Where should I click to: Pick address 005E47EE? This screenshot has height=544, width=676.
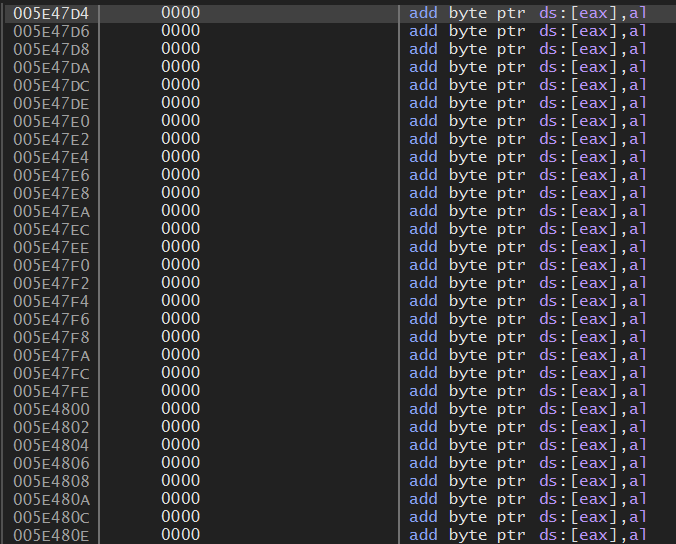coord(51,247)
